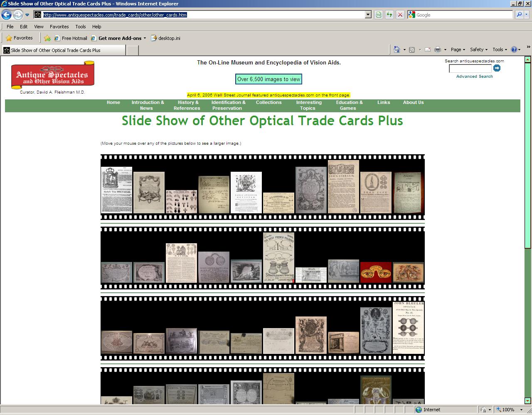Refresh the current page
Image resolution: width=532 pixels, height=415 pixels.
389,15
